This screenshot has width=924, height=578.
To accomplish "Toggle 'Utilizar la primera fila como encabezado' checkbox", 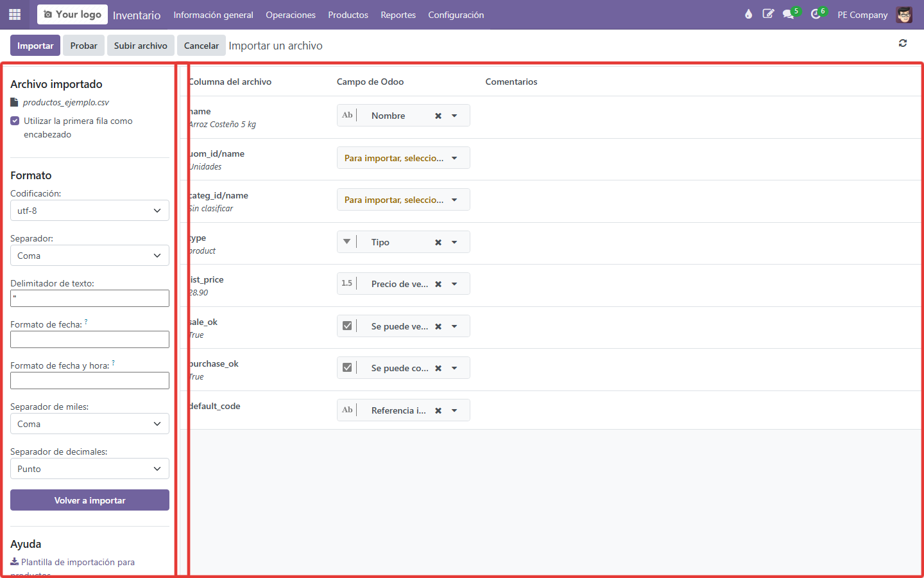I will pos(15,121).
